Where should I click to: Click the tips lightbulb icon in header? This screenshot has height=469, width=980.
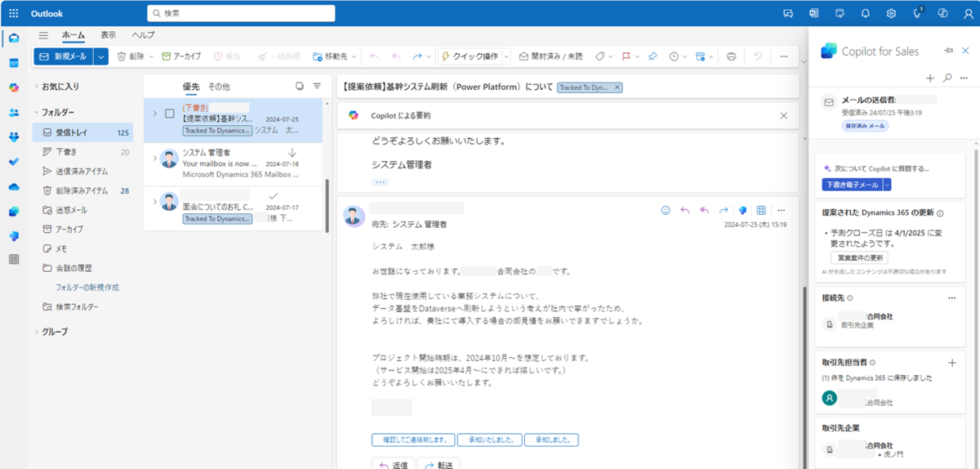pyautogui.click(x=917, y=13)
